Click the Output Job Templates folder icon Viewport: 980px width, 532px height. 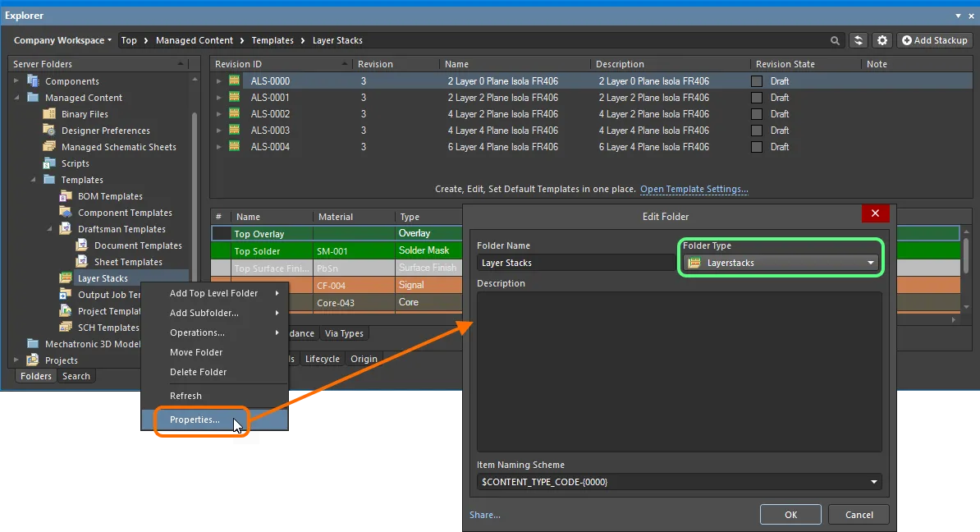[x=66, y=294]
